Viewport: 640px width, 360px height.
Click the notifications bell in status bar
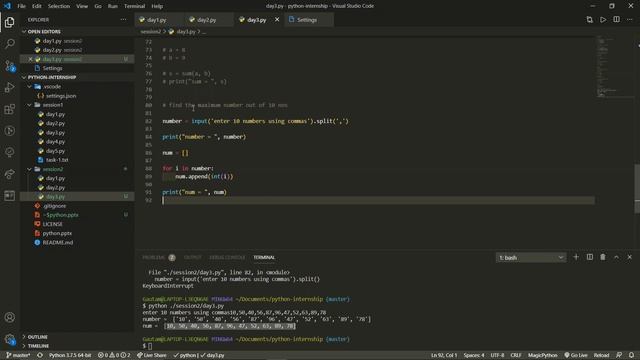pos(631,355)
